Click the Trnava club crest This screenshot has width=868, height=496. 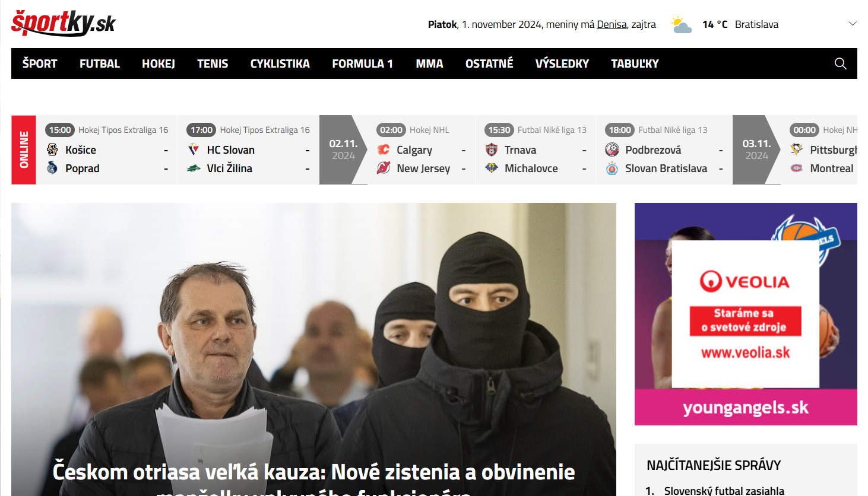pos(492,150)
